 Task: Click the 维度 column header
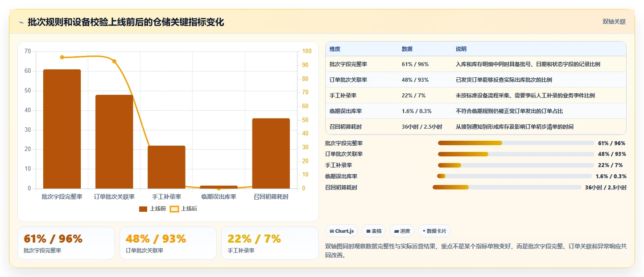click(x=335, y=49)
